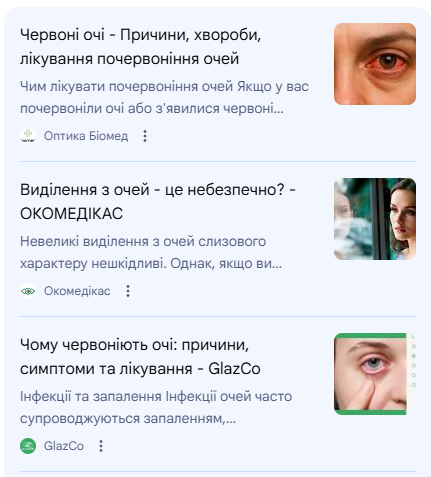
Task: Click snippet 'Чим лікувати почервоніння очей'
Action: point(127,87)
